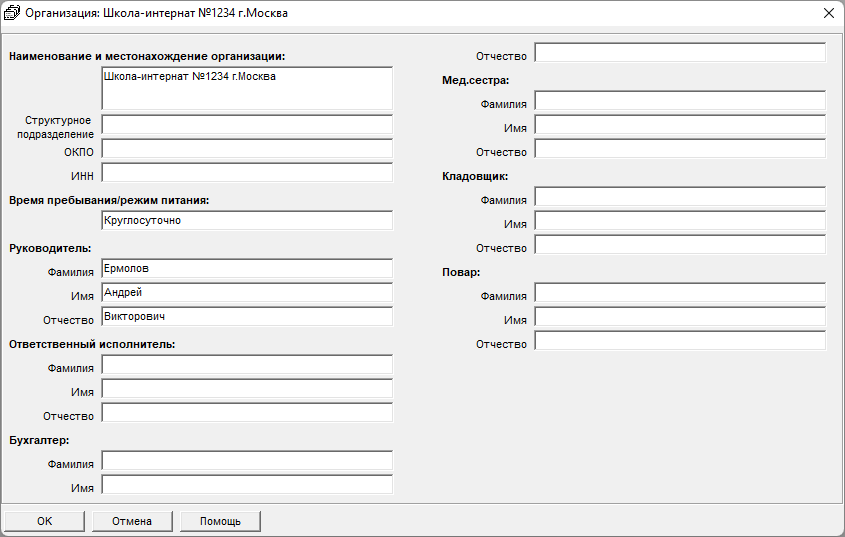Click the organization window icon in title bar
Screen dimensions: 845x537
click(13, 13)
